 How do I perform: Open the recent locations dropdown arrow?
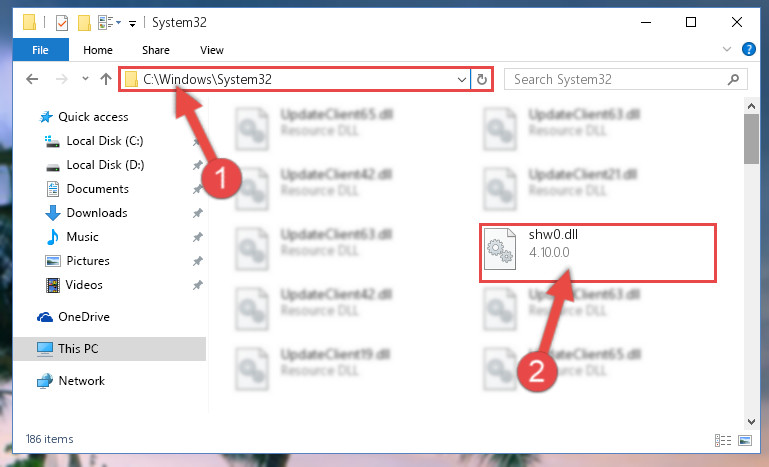[85, 78]
